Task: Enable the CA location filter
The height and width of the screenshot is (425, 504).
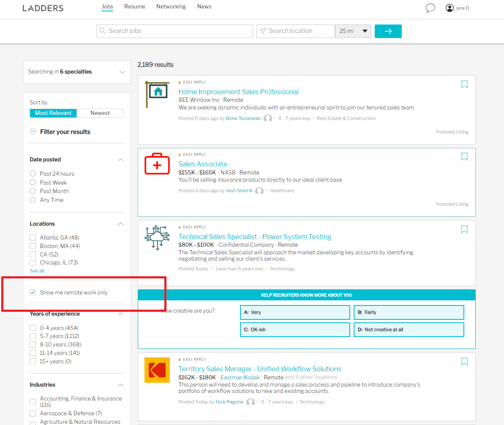Action: click(33, 254)
